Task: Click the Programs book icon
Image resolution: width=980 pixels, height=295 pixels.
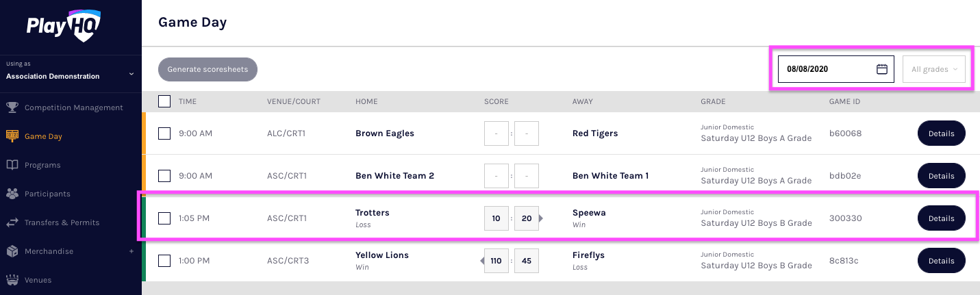Action: [x=12, y=165]
